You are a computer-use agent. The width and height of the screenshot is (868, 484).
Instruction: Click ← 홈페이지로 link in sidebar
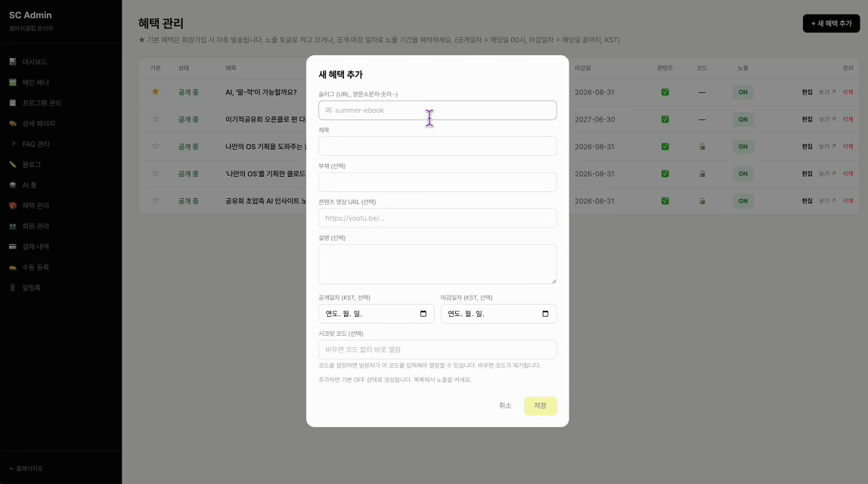(x=26, y=468)
